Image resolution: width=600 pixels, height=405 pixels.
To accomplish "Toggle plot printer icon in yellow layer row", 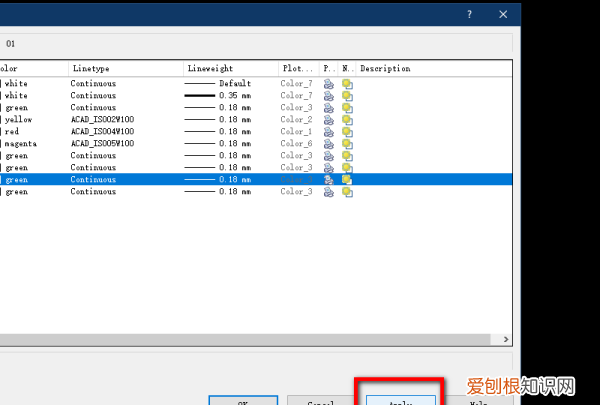I will click(x=328, y=120).
